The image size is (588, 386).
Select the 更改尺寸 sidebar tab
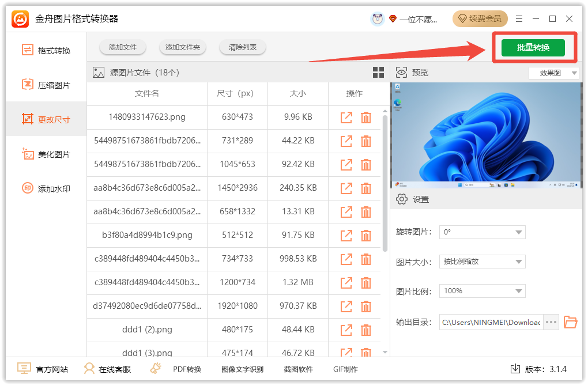[46, 119]
